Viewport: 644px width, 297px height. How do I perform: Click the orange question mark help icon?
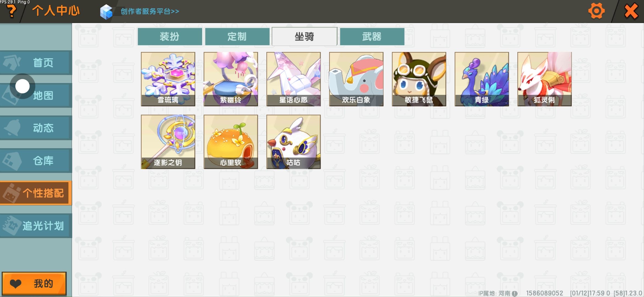pyautogui.click(x=11, y=12)
